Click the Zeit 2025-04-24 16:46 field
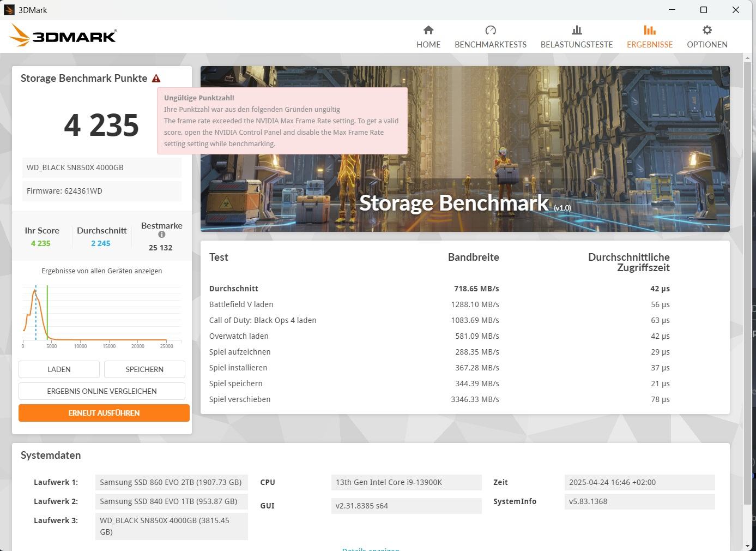The height and width of the screenshot is (551, 756). click(x=640, y=482)
